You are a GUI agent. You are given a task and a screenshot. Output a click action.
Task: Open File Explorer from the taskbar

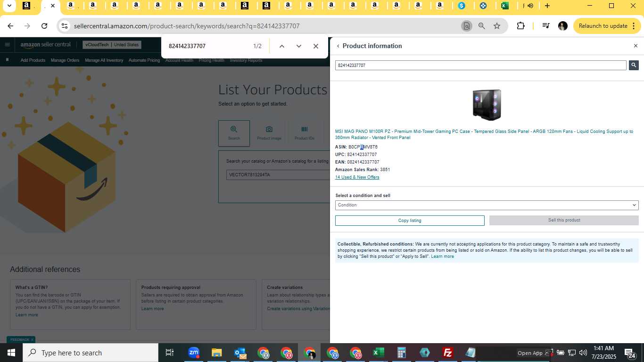(x=216, y=353)
